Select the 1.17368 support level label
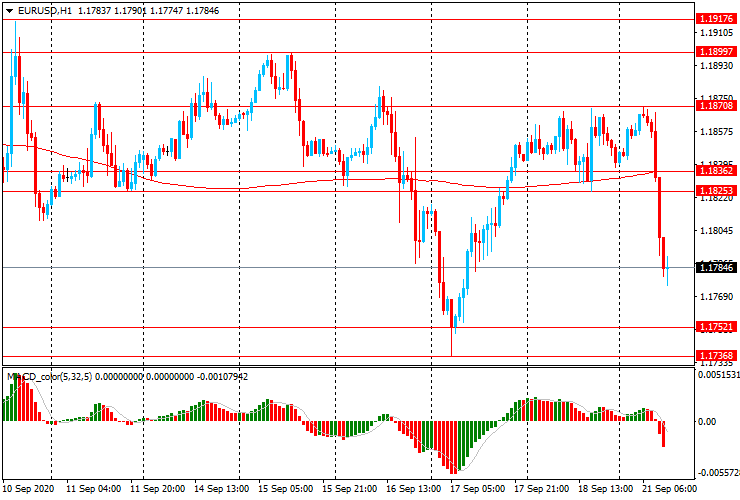The image size is (740, 500). [716, 356]
